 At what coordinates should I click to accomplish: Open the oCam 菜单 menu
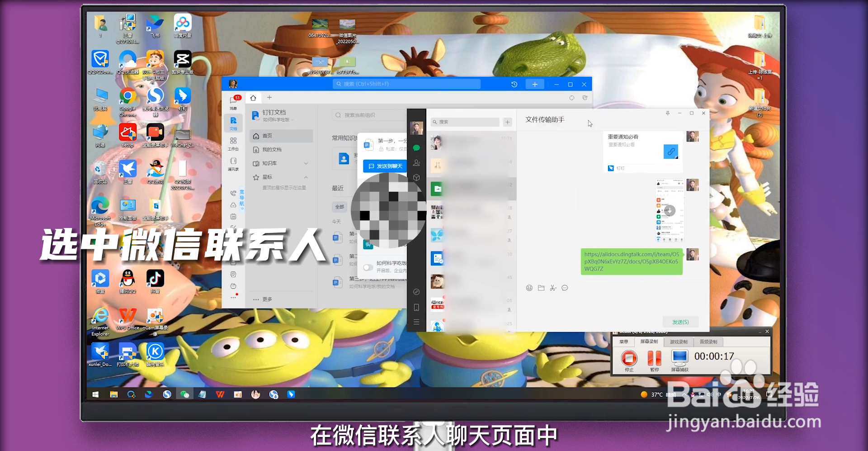624,342
